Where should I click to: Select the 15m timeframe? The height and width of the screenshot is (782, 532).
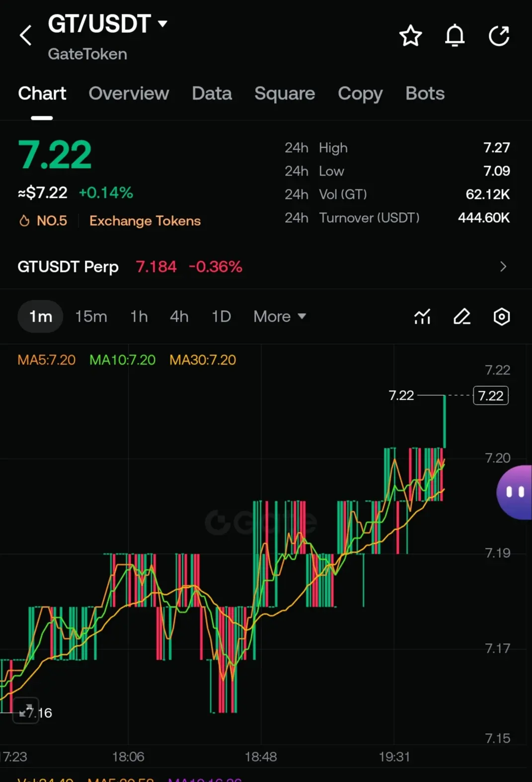tap(91, 317)
